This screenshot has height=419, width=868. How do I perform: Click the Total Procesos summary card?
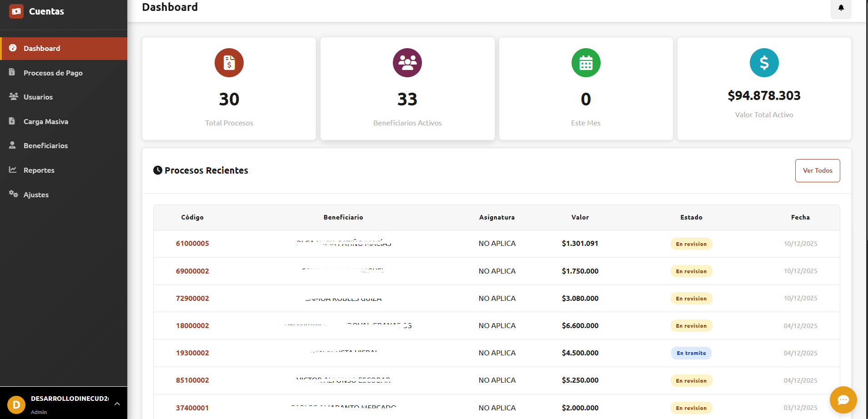pos(229,89)
